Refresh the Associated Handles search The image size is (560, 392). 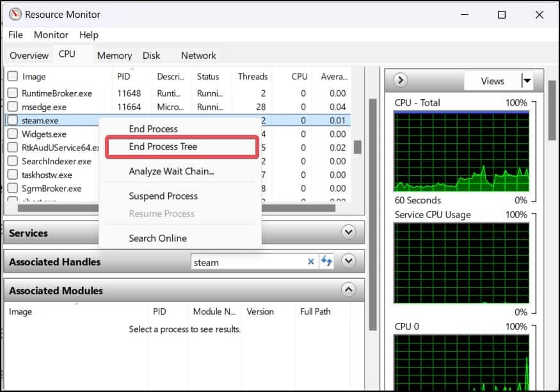click(x=326, y=262)
